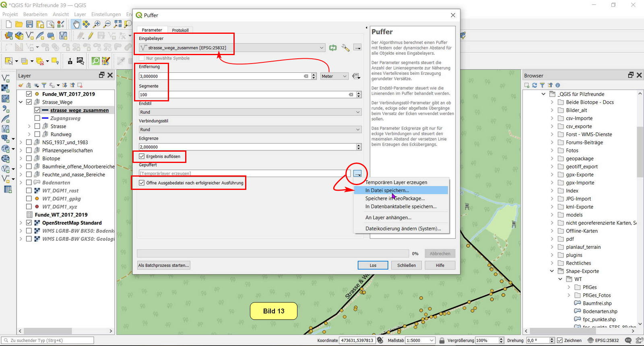Image resolution: width=644 pixels, height=346 pixels.
Task: Open the messages speech bubble in status bar
Action: tap(628, 340)
